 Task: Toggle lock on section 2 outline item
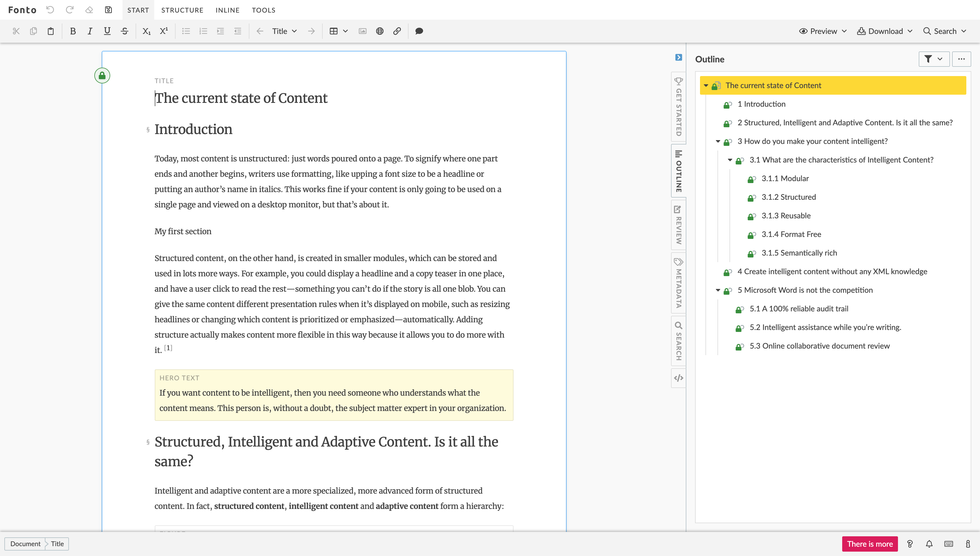727,123
